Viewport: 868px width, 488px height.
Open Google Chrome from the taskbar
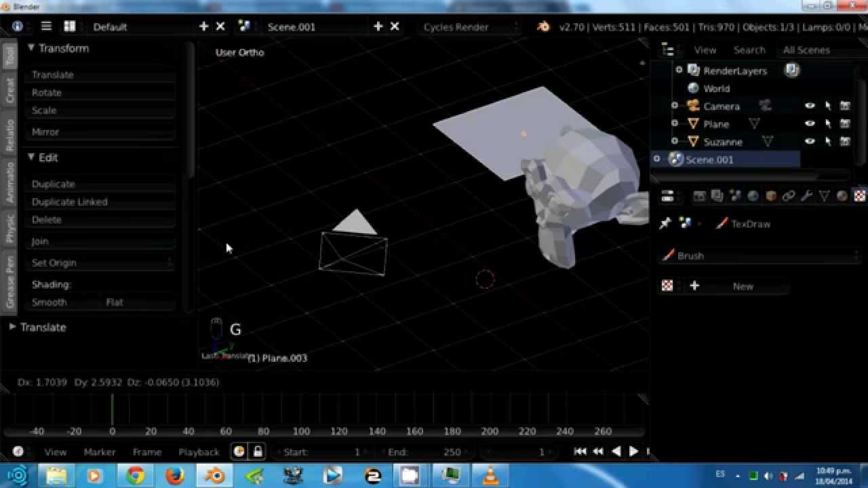pos(135,476)
